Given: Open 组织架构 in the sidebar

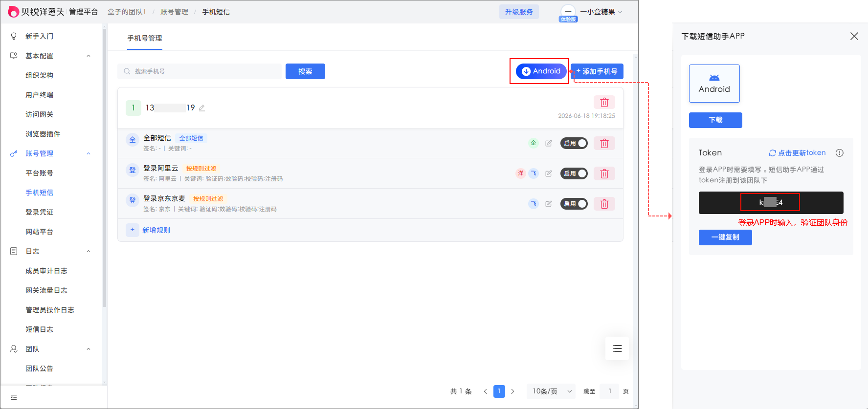Looking at the screenshot, I should point(39,75).
